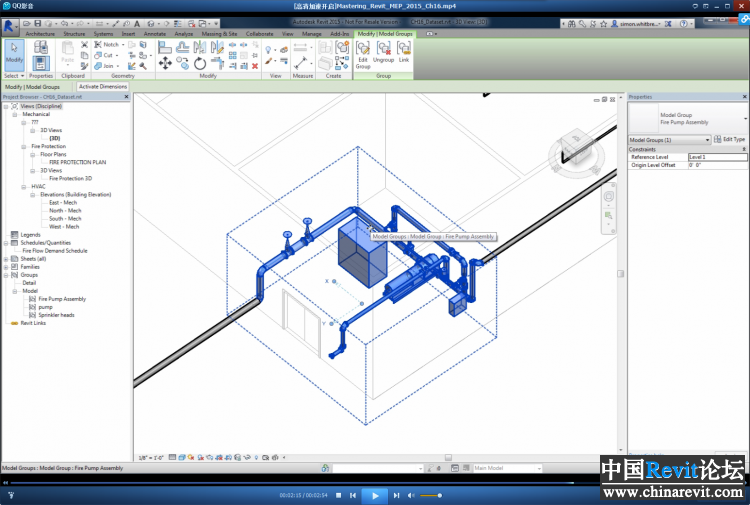The height and width of the screenshot is (505, 750).
Task: Open the Revit application menu button
Action: [9, 26]
